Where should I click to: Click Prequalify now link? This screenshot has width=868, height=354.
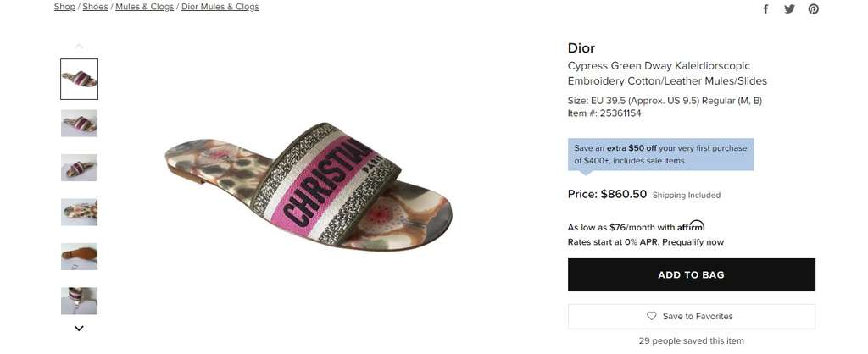point(693,241)
